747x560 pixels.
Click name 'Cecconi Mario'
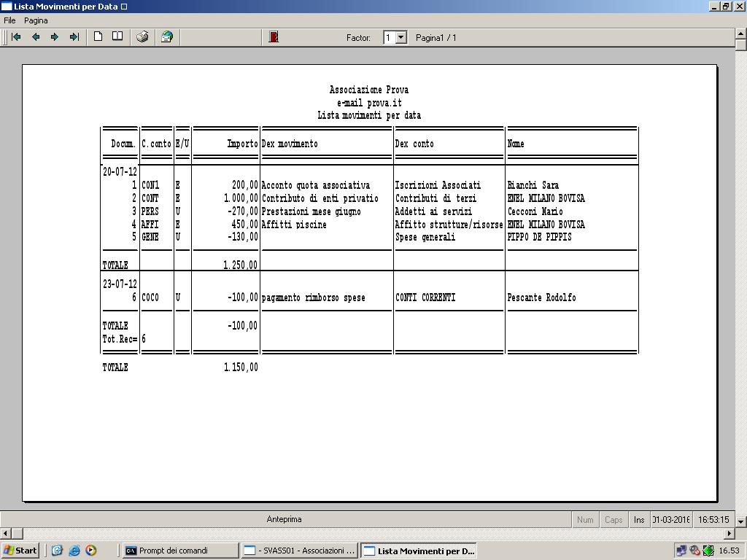pyautogui.click(x=535, y=211)
